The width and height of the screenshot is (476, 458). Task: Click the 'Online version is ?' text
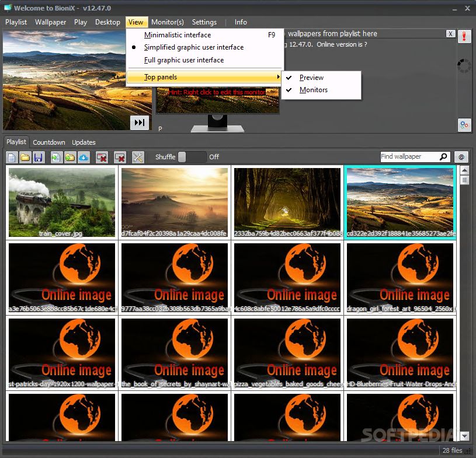(x=342, y=44)
